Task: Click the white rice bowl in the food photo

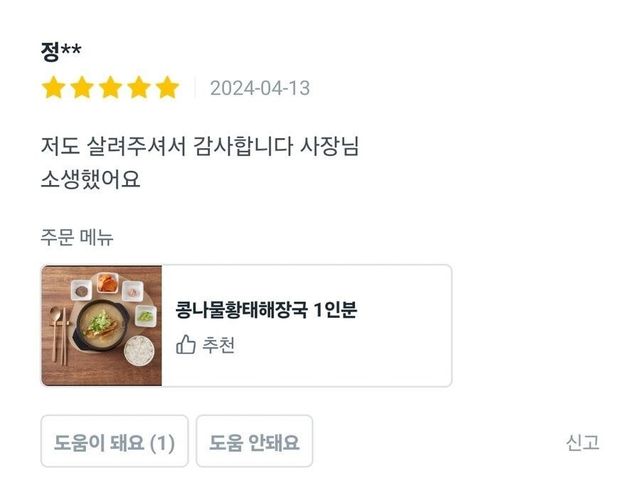Action: coord(139,350)
